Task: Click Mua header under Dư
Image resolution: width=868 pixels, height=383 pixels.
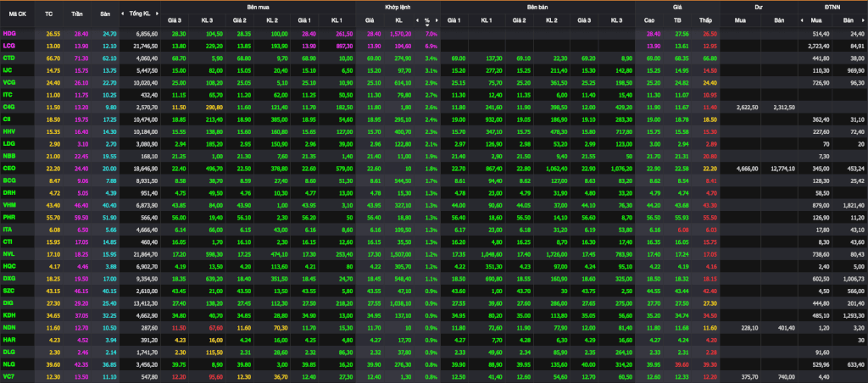Action: [x=739, y=20]
